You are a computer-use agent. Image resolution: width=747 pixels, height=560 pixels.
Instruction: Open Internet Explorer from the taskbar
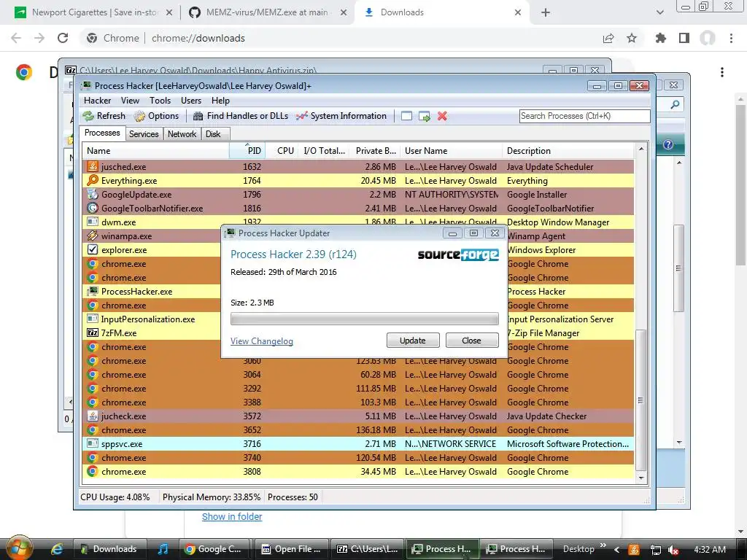click(57, 549)
